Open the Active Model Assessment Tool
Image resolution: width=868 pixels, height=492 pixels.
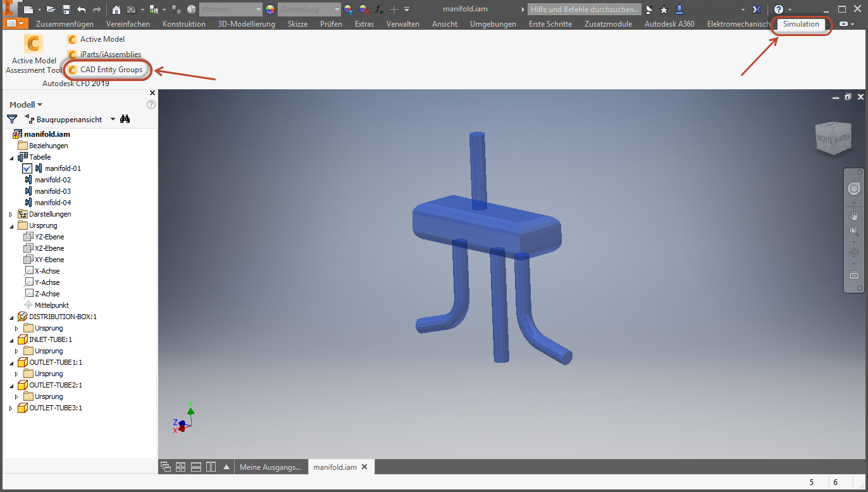pyautogui.click(x=34, y=54)
